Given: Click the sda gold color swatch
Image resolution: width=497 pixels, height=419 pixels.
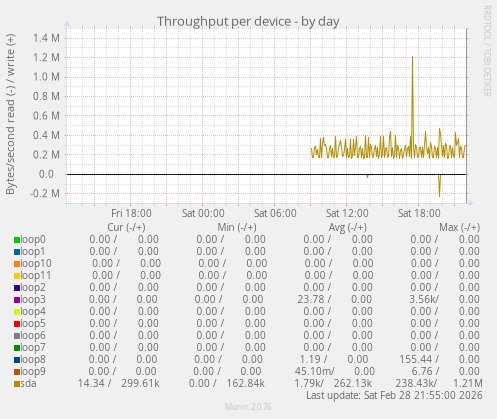Looking at the screenshot, I should pyautogui.click(x=17, y=384).
